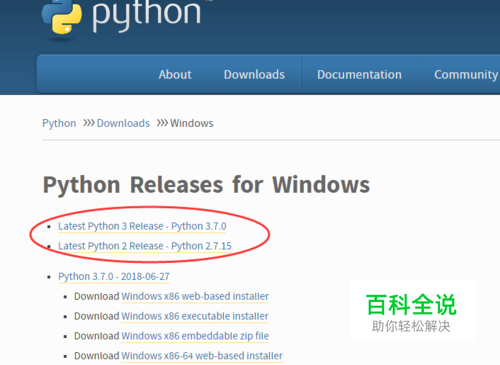Download Windows x86 executable installer
The width and height of the screenshot is (500, 365).
tap(195, 316)
